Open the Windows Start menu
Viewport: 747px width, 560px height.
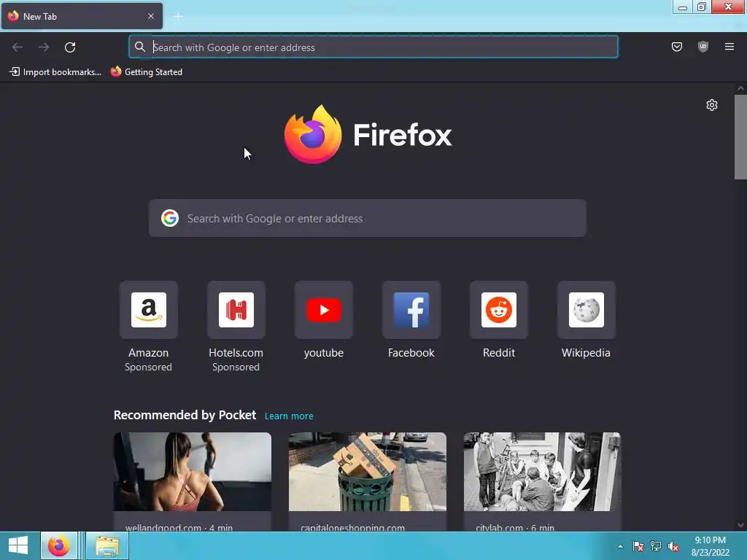[x=18, y=545]
